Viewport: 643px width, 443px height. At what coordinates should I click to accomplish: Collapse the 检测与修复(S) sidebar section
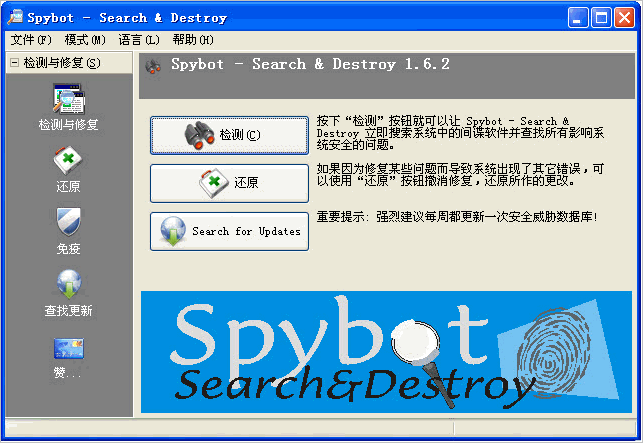[14, 63]
